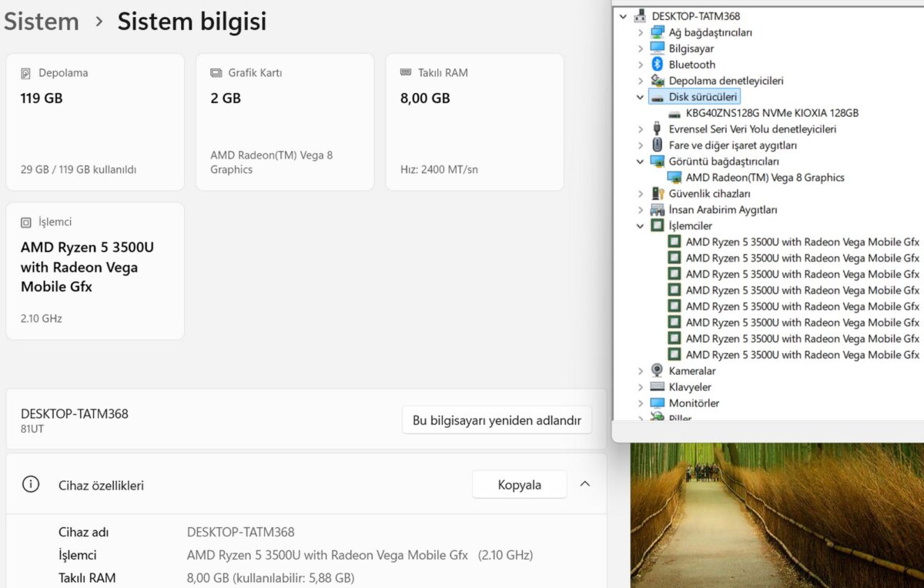
Task: Go back to Sistem via breadcrumb
Action: pyautogui.click(x=42, y=22)
